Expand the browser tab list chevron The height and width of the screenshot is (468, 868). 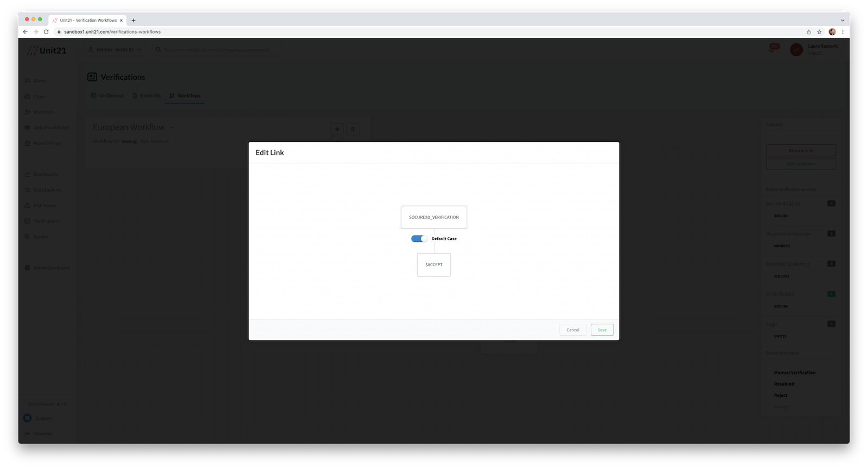pos(843,21)
